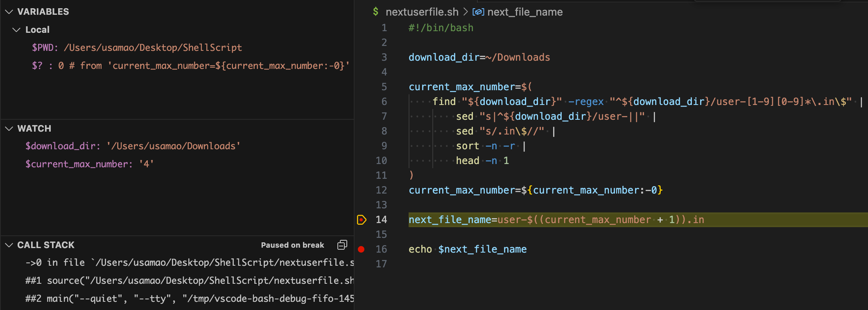Screen dimensions: 868x310
Task: Click the current execution arrow at line 14
Action: point(362,220)
